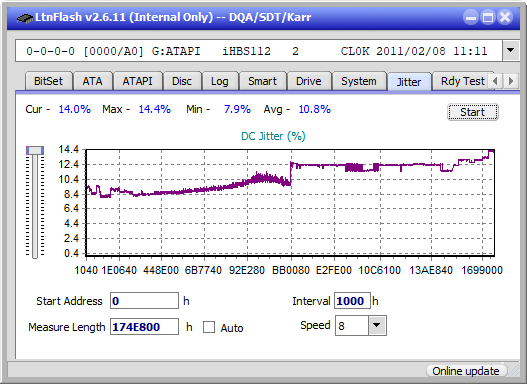The width and height of the screenshot is (527, 384).
Task: Expand the Speed dropdown
Action: (377, 325)
